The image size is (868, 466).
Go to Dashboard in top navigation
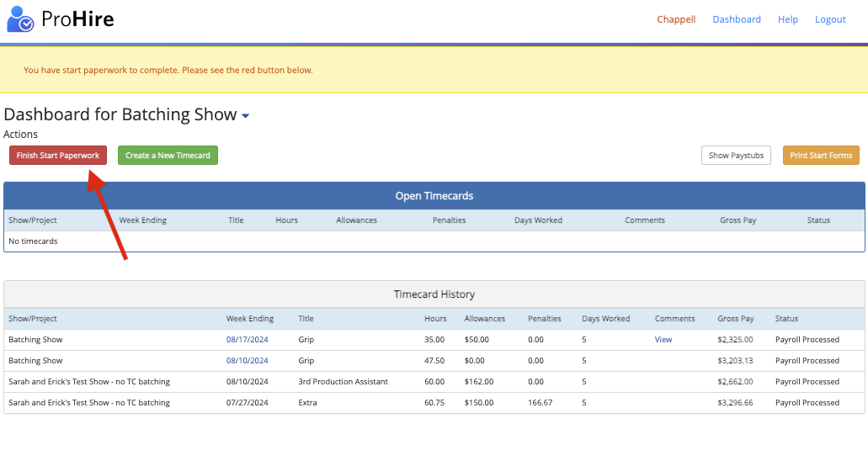(x=737, y=19)
